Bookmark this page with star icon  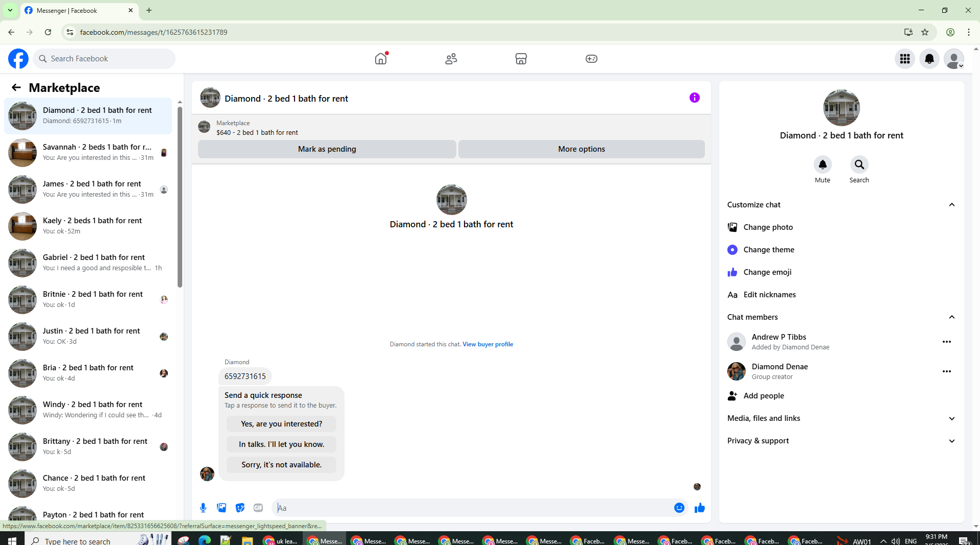pyautogui.click(x=925, y=32)
